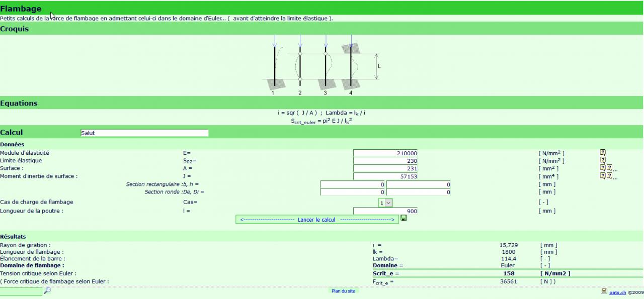Click the rectangular section b field
The height and width of the screenshot is (299, 644).
(353, 184)
